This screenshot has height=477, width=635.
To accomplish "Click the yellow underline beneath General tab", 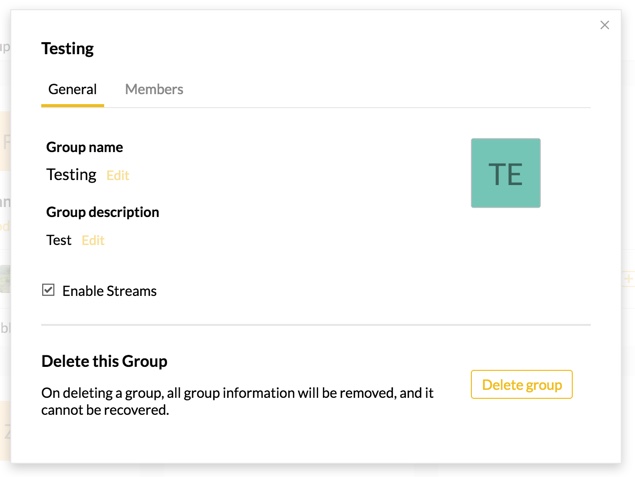I will click(72, 105).
